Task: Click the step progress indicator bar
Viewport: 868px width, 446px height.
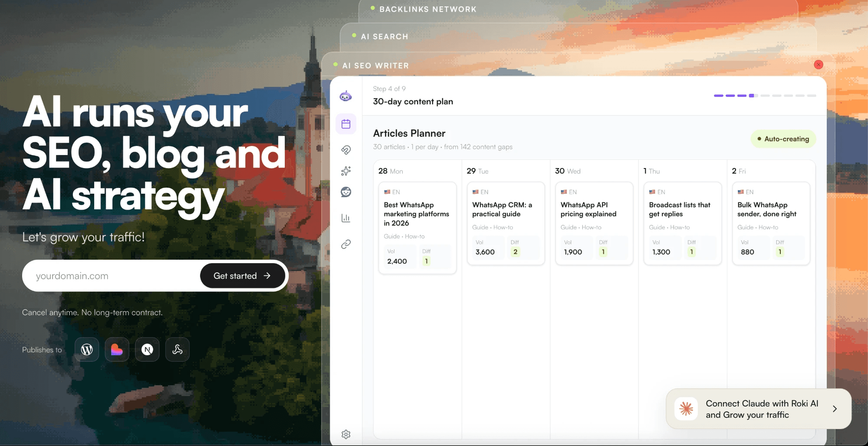Action: coord(765,96)
